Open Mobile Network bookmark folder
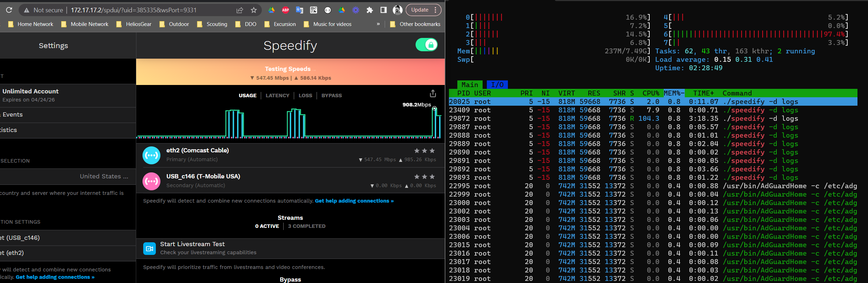868x283 pixels. pyautogui.click(x=85, y=24)
